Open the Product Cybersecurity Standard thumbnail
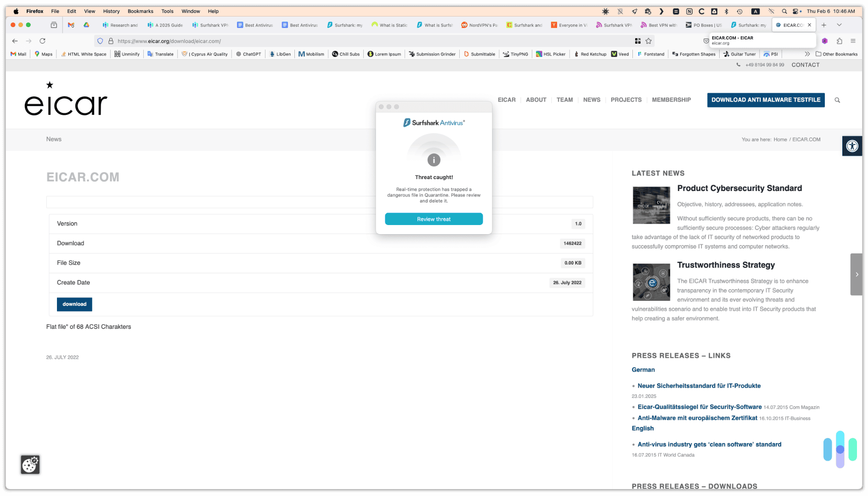 click(651, 205)
